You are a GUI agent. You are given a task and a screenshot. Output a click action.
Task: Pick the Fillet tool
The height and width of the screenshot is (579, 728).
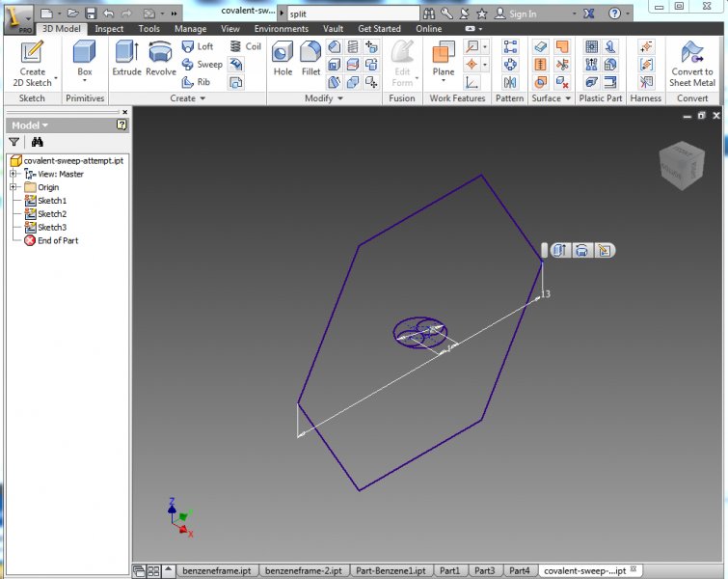[310, 60]
